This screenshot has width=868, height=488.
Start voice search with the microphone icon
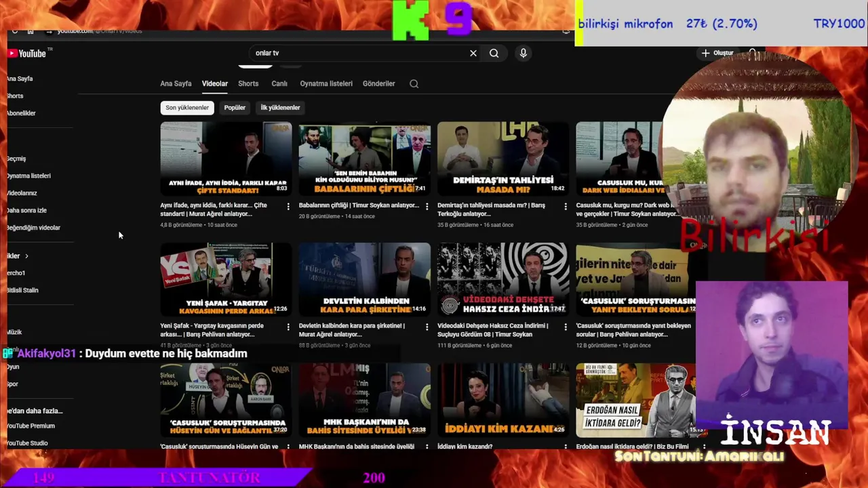coord(524,53)
